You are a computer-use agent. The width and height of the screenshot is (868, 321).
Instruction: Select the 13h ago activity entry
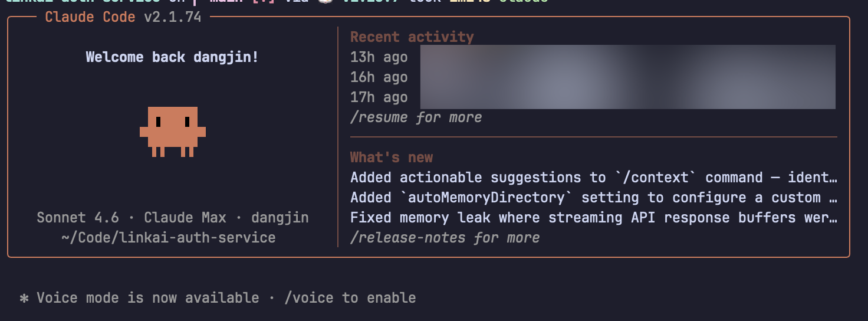(379, 57)
